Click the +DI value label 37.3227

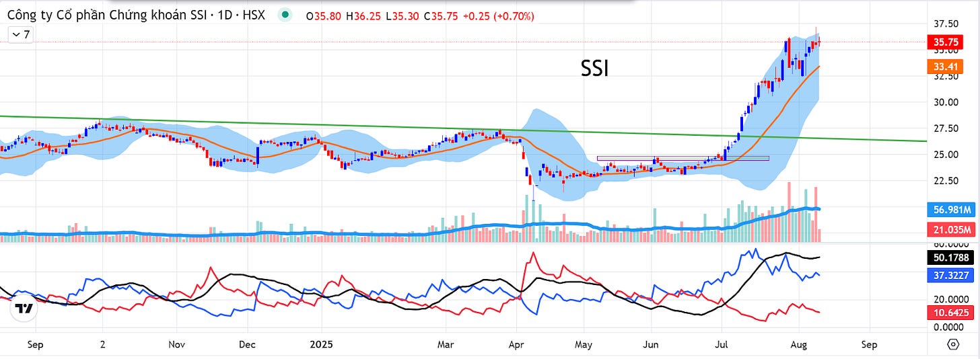[951, 276]
